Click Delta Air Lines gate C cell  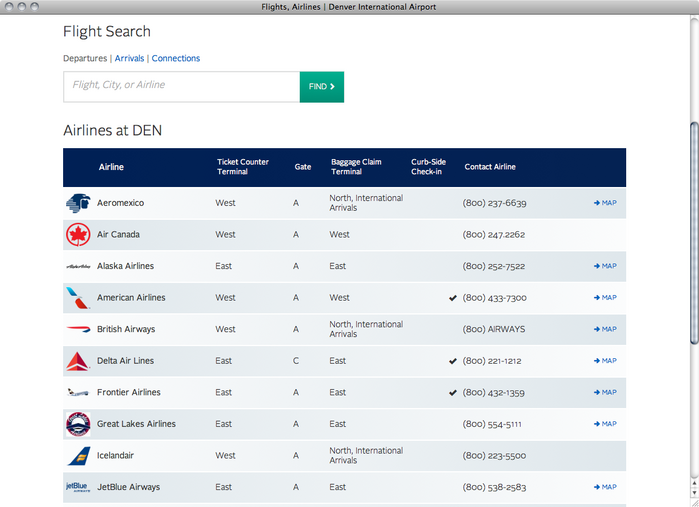296,361
